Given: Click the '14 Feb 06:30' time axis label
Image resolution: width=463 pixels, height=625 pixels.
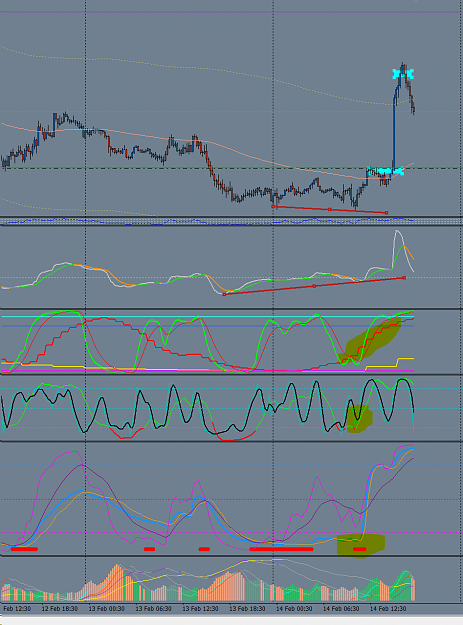Looking at the screenshot, I should click(x=341, y=609).
